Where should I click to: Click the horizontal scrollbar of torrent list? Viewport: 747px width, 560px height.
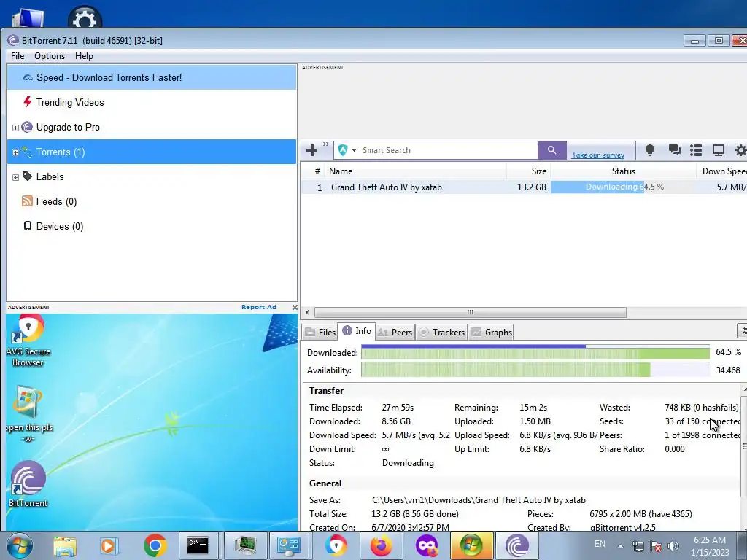(471, 312)
